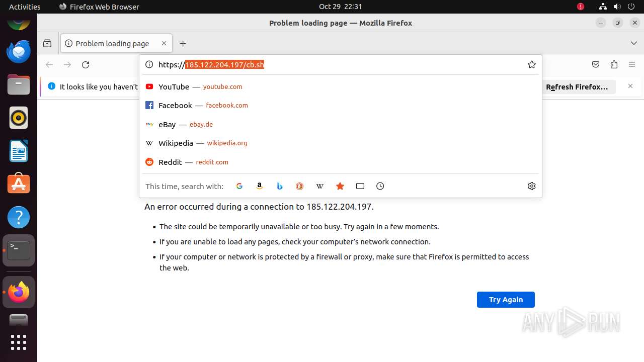Open LibreOffice Writer from dock
The image size is (644, 362).
click(19, 151)
